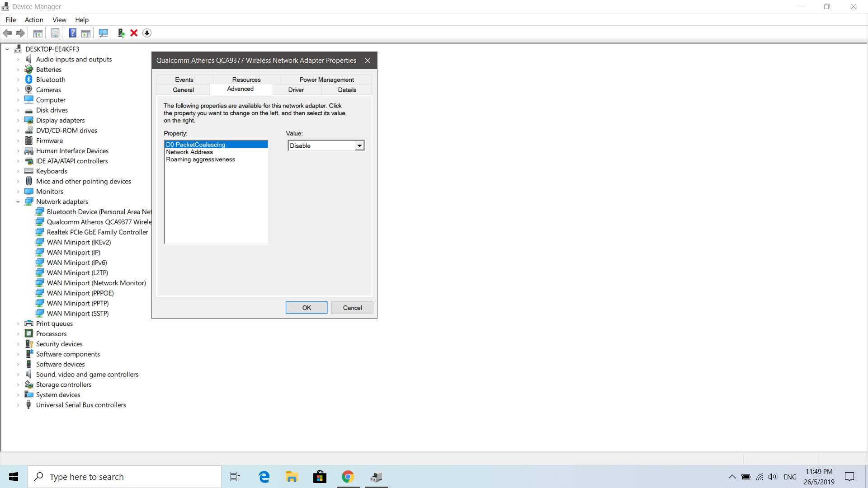Click the Security devices category icon
Viewport: 868px width, 488px height.
coord(29,344)
